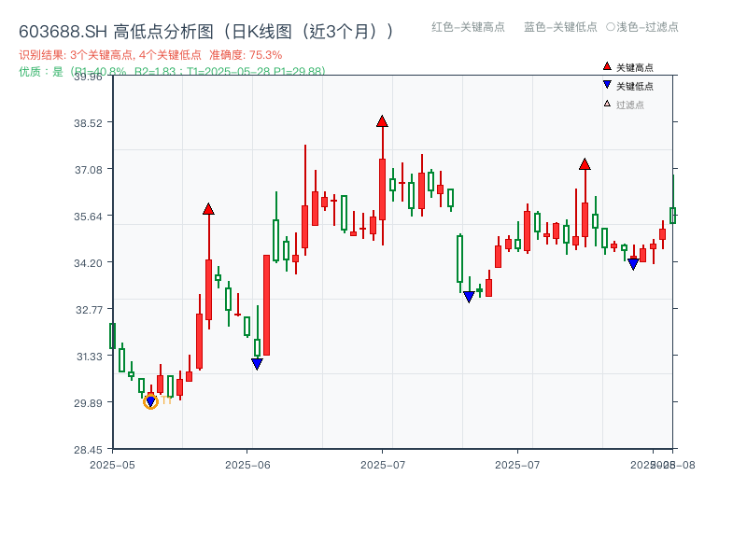
Task: Click the blue key-low triangle in mid-July
Action: (x=468, y=297)
